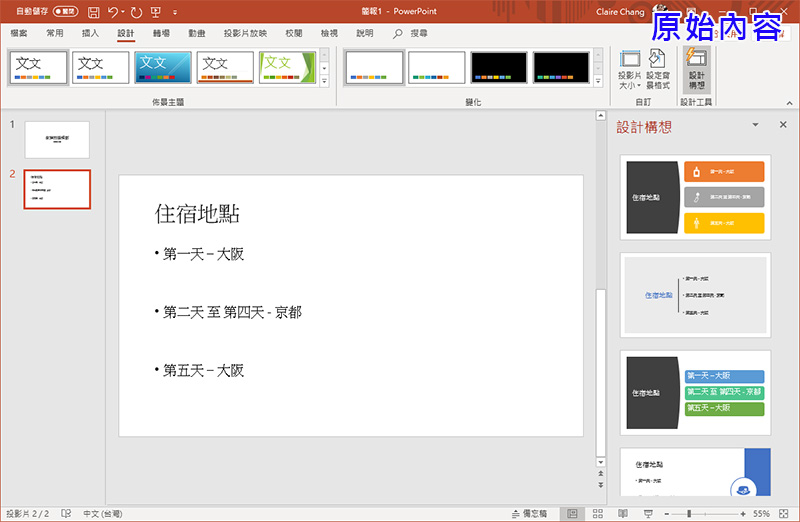Viewport: 800px width, 522px height.
Task: Apply the blue gradient theme
Action: 163,67
